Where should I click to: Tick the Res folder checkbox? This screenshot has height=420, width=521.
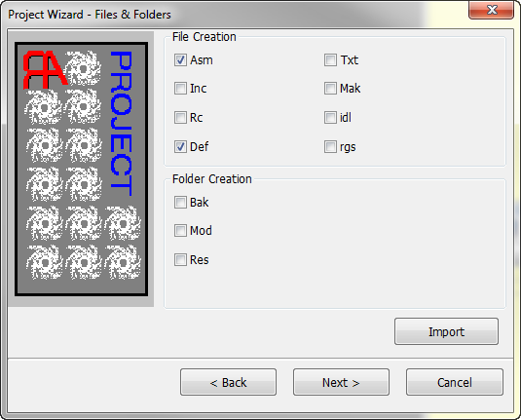click(x=180, y=260)
